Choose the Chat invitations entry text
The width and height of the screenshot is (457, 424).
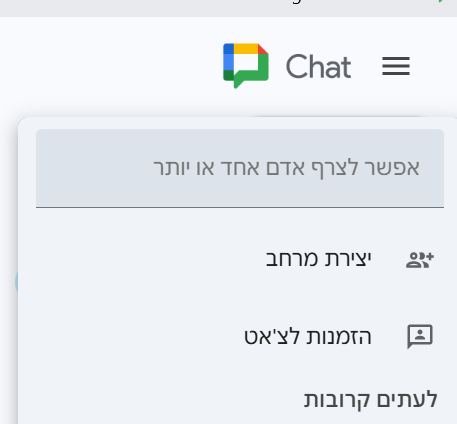[307, 336]
